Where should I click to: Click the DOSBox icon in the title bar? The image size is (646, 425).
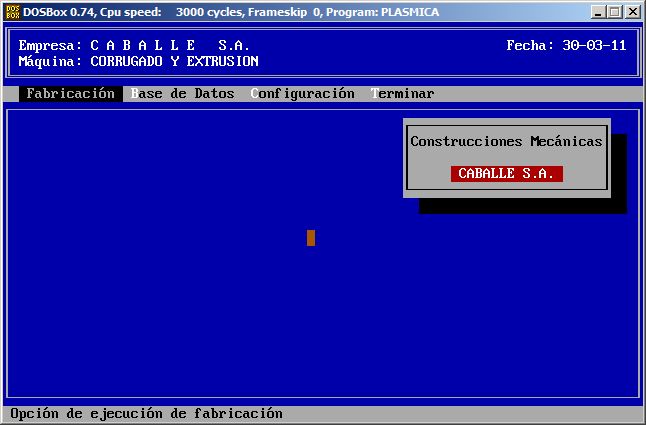click(x=12, y=12)
